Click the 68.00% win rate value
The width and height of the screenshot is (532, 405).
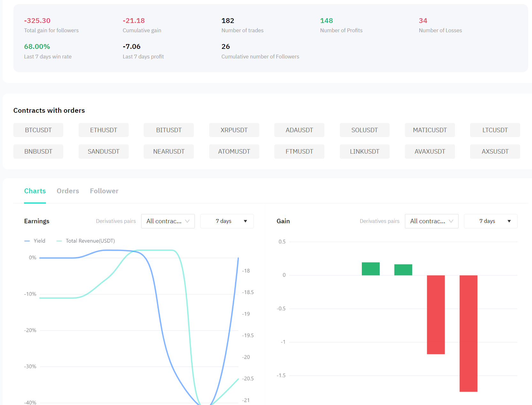37,47
